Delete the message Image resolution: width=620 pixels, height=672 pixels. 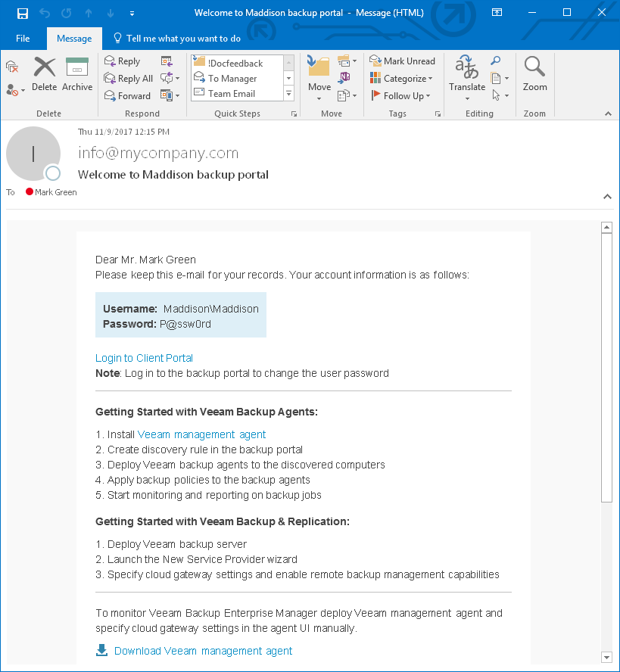(44, 74)
